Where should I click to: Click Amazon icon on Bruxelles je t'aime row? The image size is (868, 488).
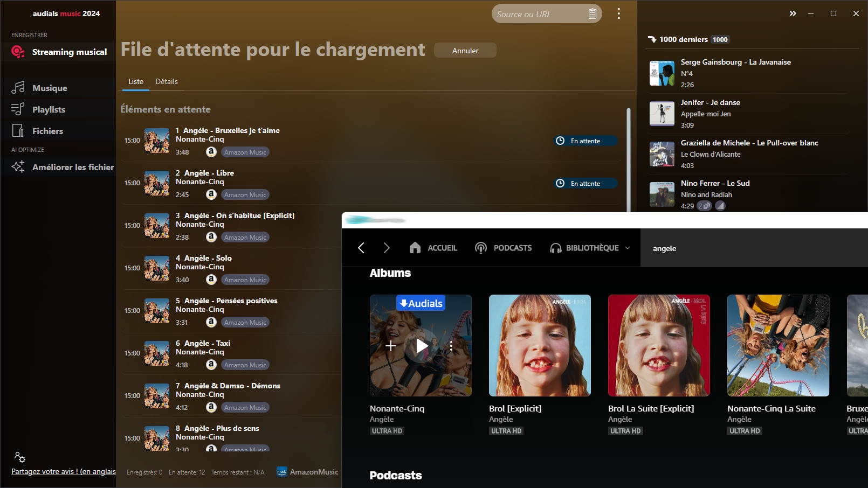(x=211, y=152)
